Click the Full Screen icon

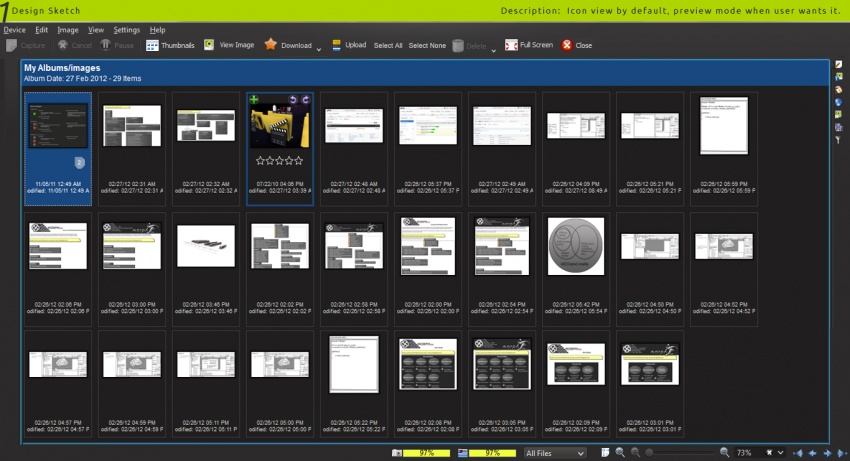[511, 45]
